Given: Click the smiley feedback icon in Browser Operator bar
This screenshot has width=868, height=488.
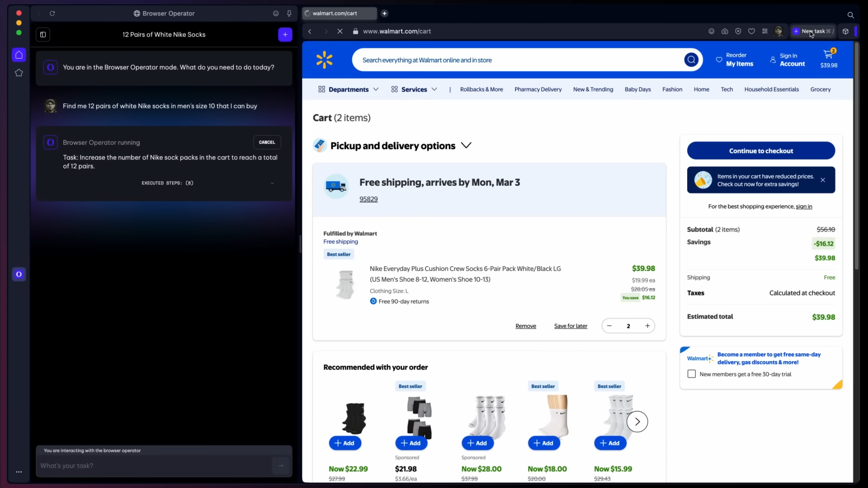Looking at the screenshot, I should [276, 14].
